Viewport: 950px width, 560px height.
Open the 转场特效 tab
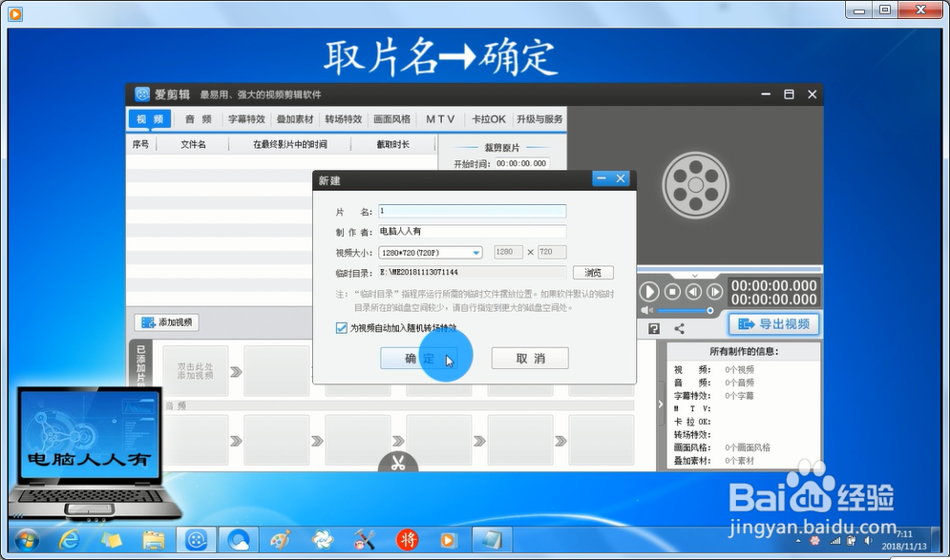pyautogui.click(x=343, y=119)
